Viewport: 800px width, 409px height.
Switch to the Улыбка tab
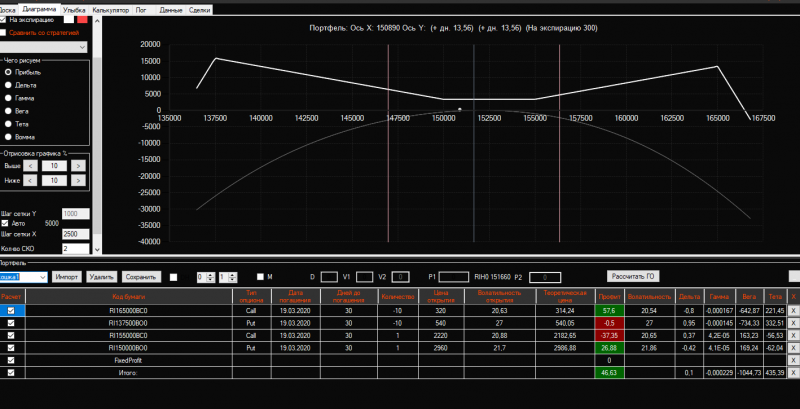point(74,10)
